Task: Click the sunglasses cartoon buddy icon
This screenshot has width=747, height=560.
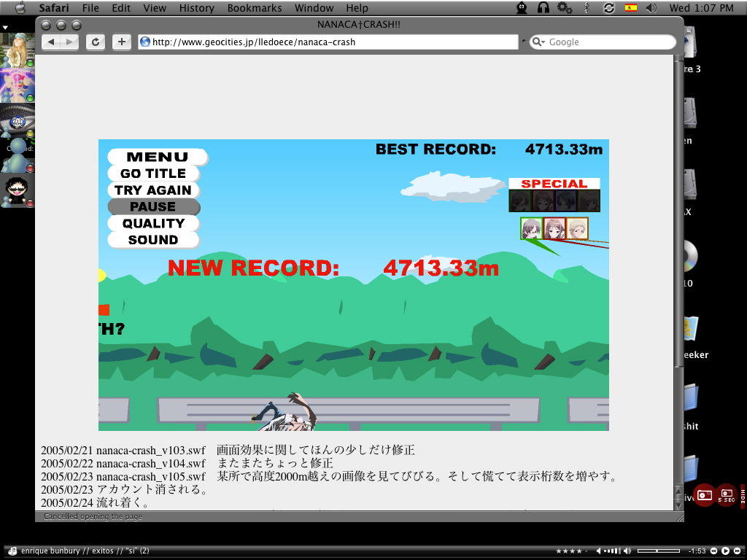Action: (18, 191)
